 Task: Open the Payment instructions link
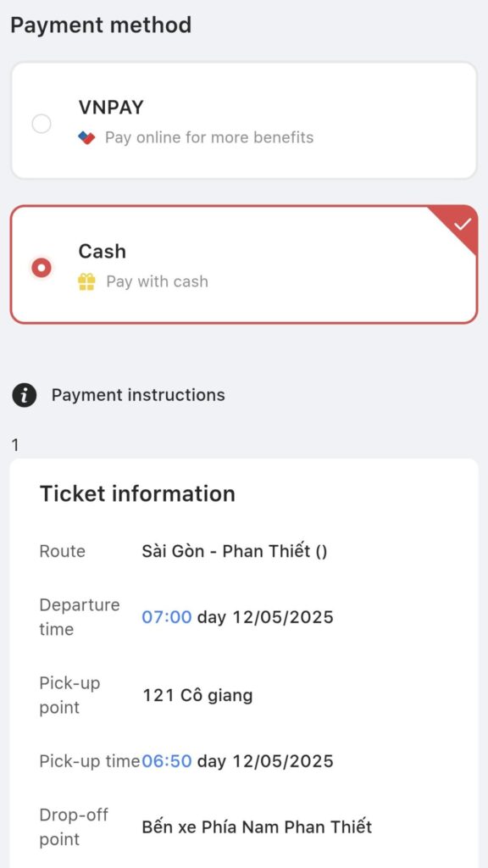[x=138, y=395]
